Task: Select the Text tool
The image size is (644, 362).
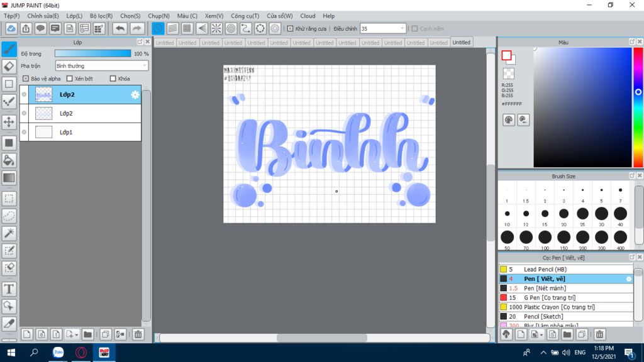Action: point(9,289)
